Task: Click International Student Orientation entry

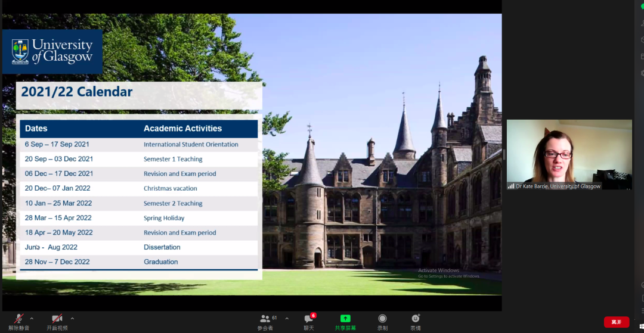Action: point(191,144)
